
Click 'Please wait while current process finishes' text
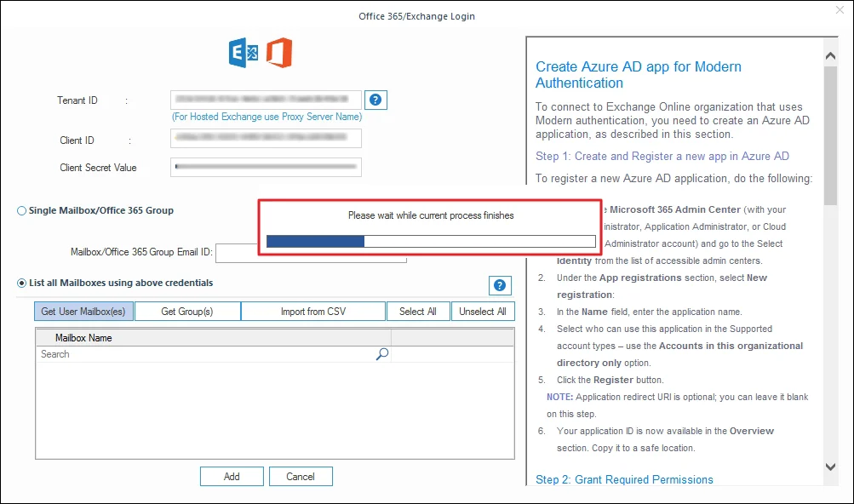[x=431, y=215]
